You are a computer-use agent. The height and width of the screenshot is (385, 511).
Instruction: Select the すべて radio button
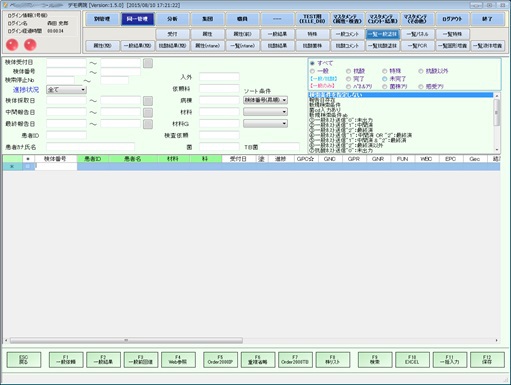(x=312, y=63)
